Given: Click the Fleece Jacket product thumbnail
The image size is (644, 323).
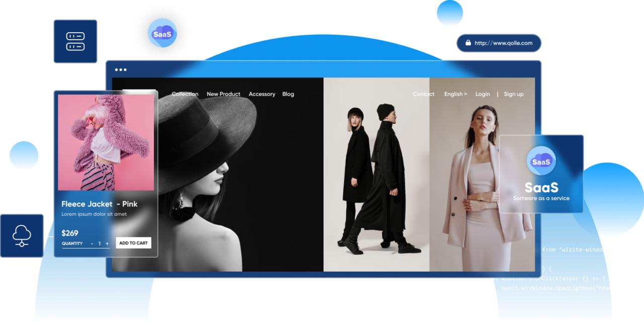Looking at the screenshot, I should point(105,142).
